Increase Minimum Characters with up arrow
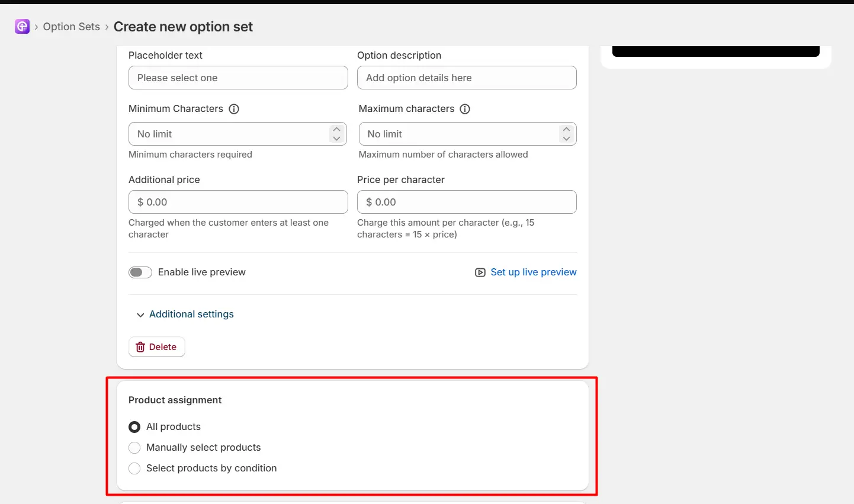This screenshot has height=504, width=854. pos(336,129)
